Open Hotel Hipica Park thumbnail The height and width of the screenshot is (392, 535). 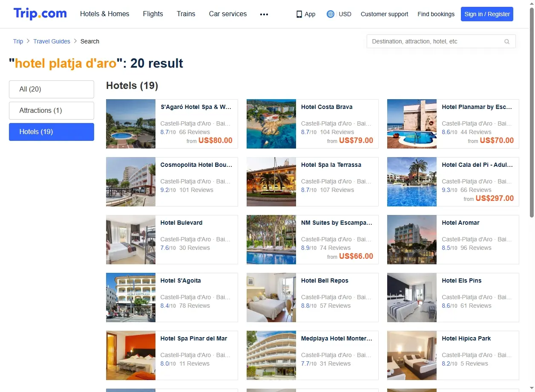click(412, 355)
